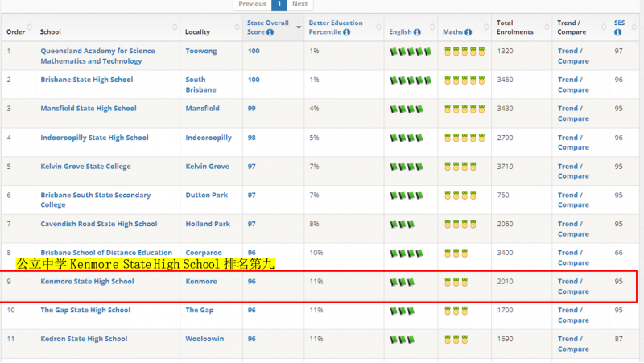Viewport: 644px width, 363px height.
Task: Click SES value 66
Action: point(619,253)
